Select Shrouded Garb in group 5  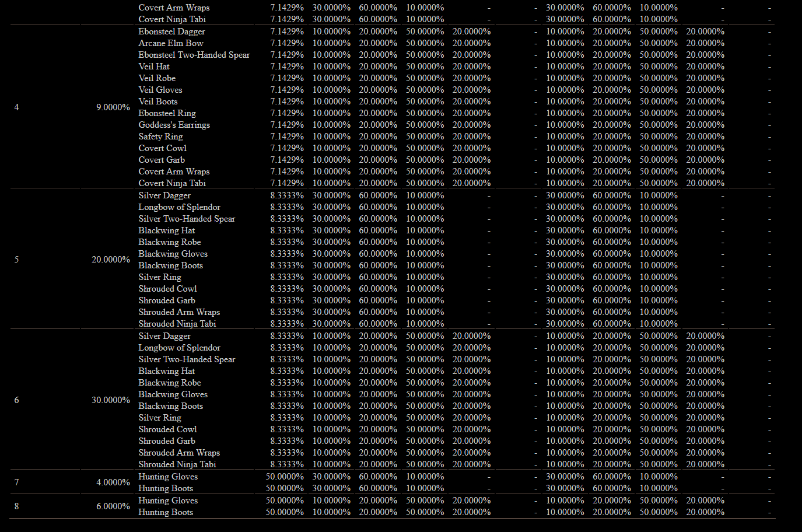click(167, 300)
